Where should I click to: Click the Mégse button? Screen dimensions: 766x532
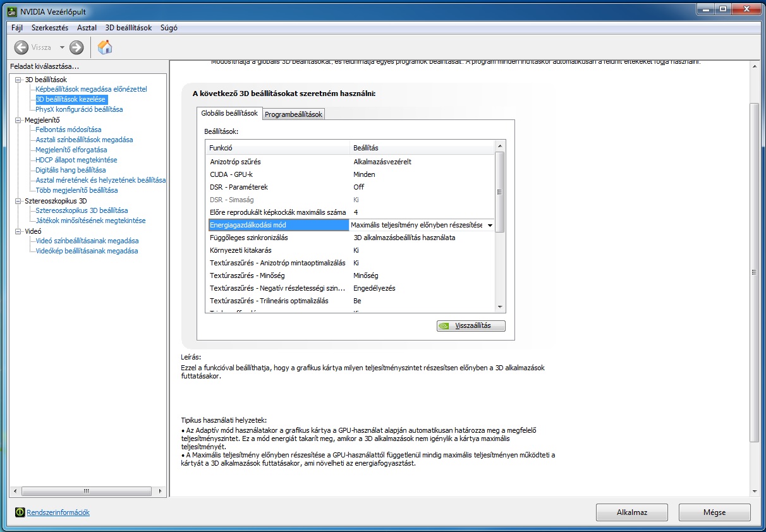tap(715, 512)
